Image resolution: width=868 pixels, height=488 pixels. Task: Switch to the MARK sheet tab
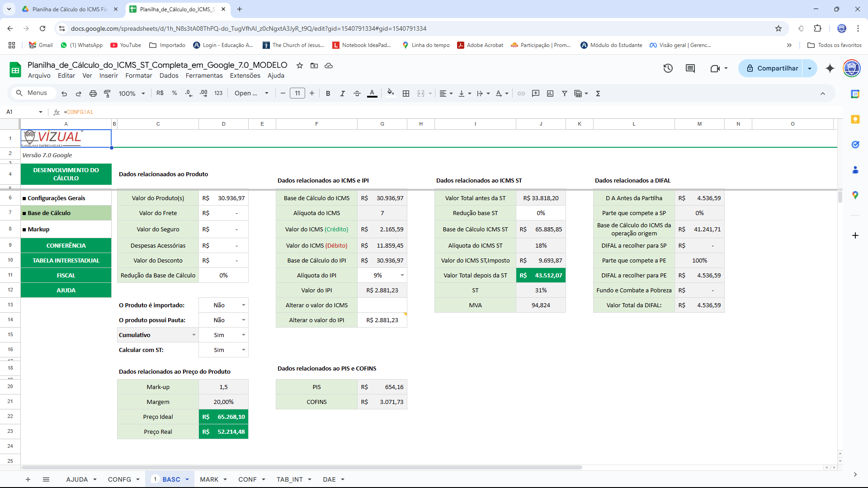209,479
